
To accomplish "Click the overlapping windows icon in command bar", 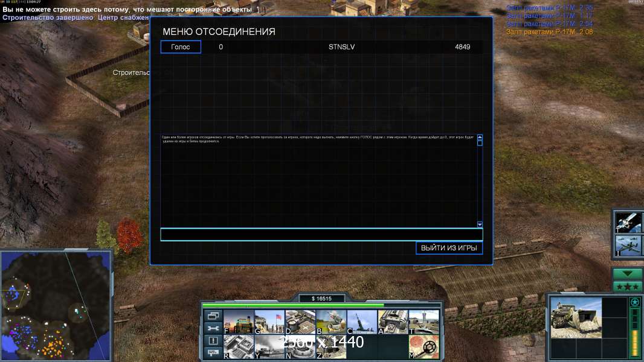I will click(213, 316).
